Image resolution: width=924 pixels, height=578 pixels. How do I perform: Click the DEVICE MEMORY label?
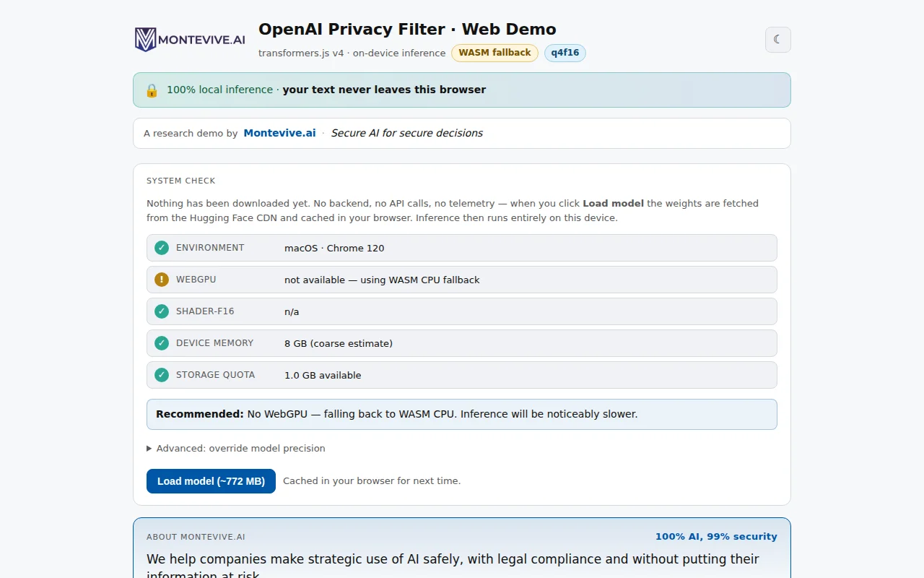(x=215, y=343)
